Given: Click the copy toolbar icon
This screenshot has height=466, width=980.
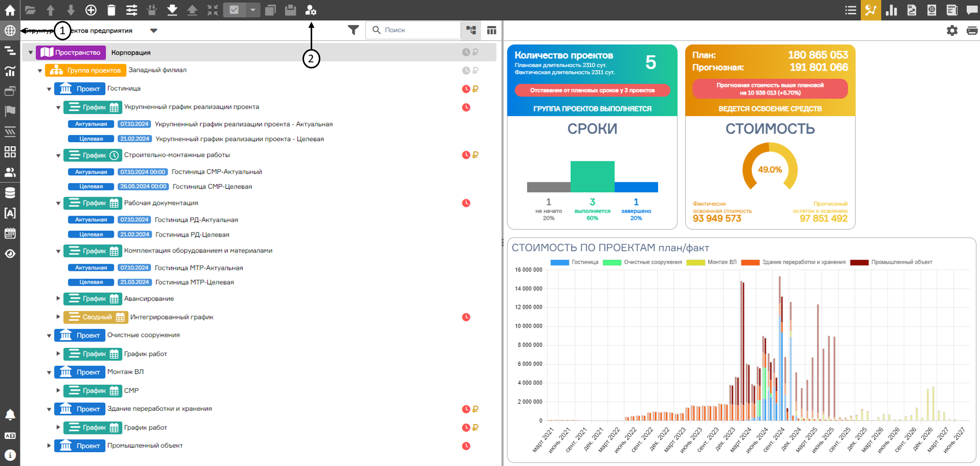Looking at the screenshot, I should [270, 10].
